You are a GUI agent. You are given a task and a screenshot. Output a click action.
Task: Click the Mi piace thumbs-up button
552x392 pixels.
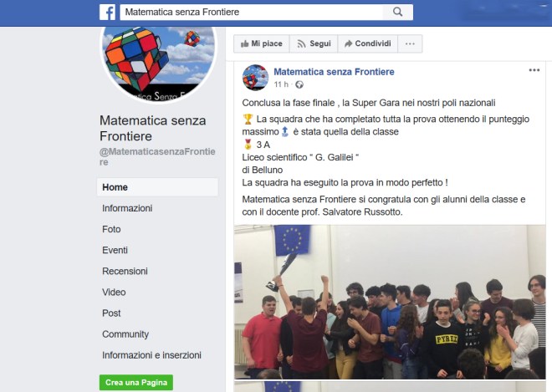click(261, 43)
